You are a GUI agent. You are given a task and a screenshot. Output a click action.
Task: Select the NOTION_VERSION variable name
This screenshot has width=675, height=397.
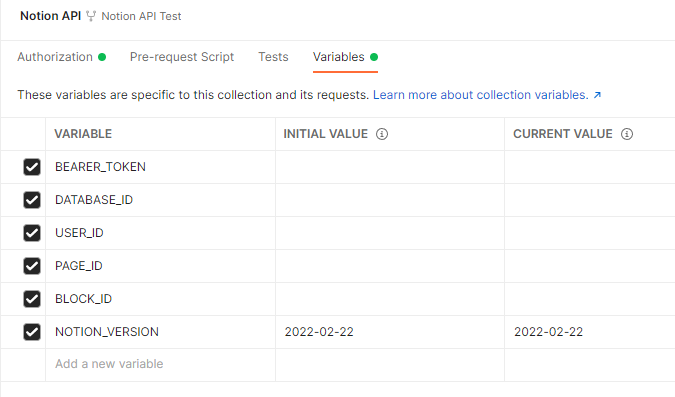(x=107, y=332)
